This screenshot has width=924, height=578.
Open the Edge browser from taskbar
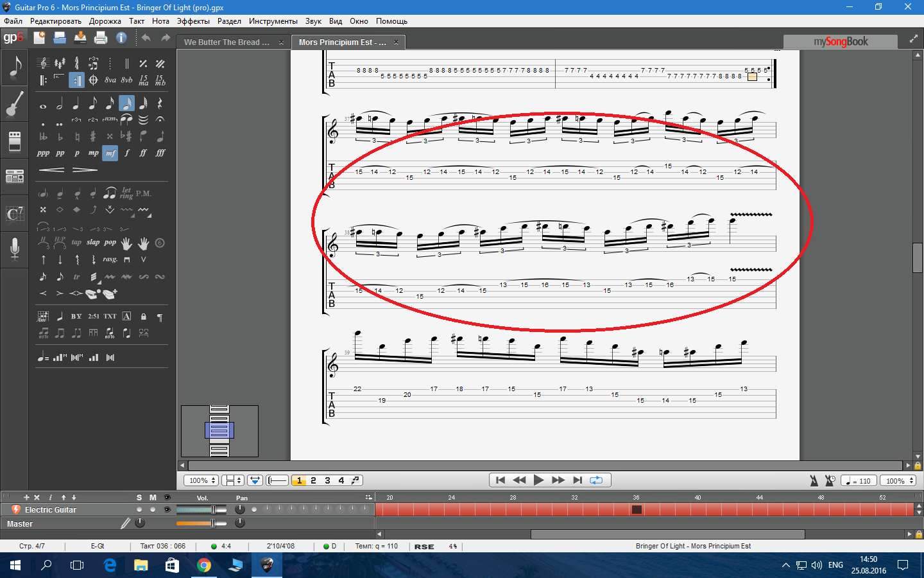tap(110, 565)
